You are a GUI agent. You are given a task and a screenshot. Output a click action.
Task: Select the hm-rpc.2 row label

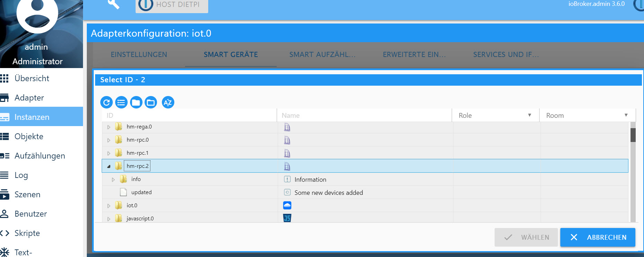tap(138, 166)
